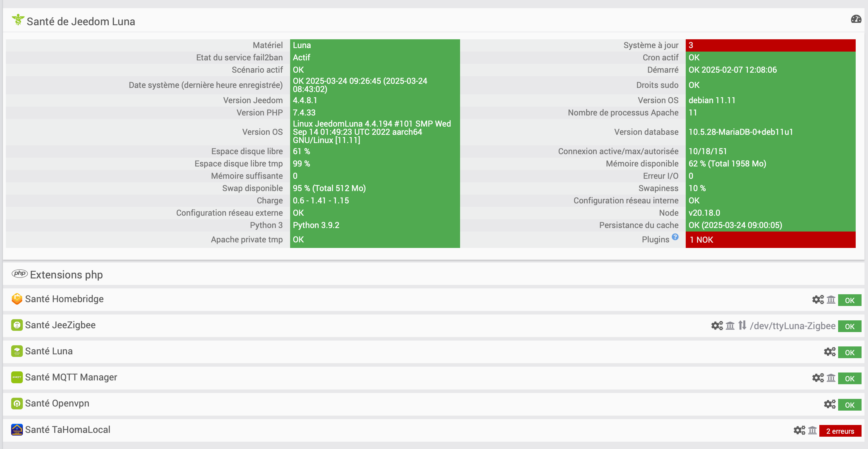Click the red 2 erreurs badge for TaHomaLocal
868x449 pixels.
[x=840, y=431]
